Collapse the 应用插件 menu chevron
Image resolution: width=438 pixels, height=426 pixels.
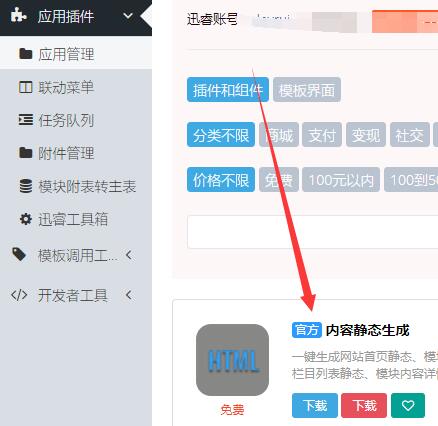pyautogui.click(x=128, y=16)
